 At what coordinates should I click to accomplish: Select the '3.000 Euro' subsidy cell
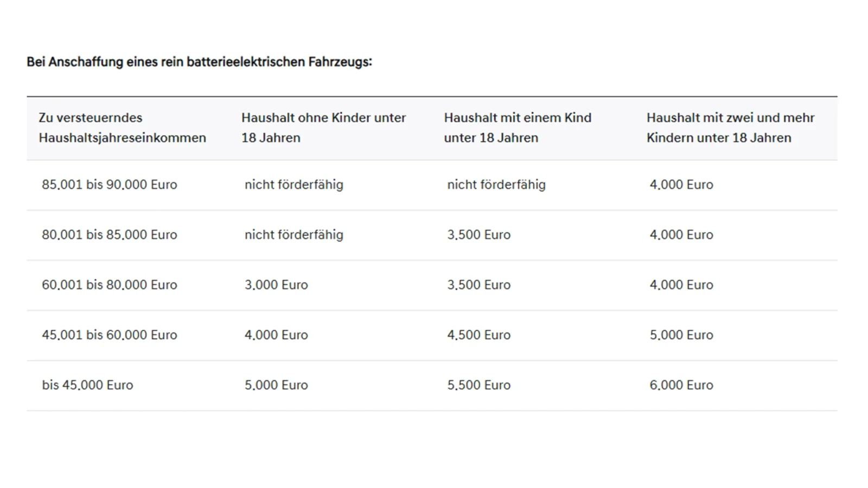pos(276,285)
